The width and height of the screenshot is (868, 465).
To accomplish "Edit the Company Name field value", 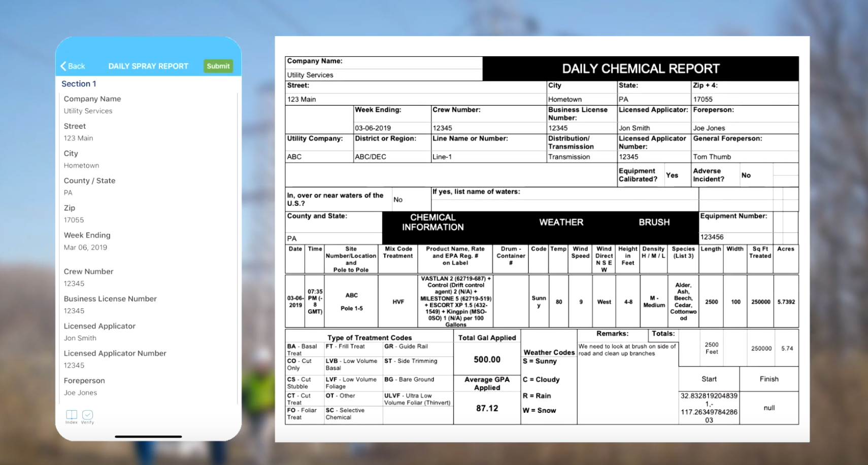I will tap(88, 111).
